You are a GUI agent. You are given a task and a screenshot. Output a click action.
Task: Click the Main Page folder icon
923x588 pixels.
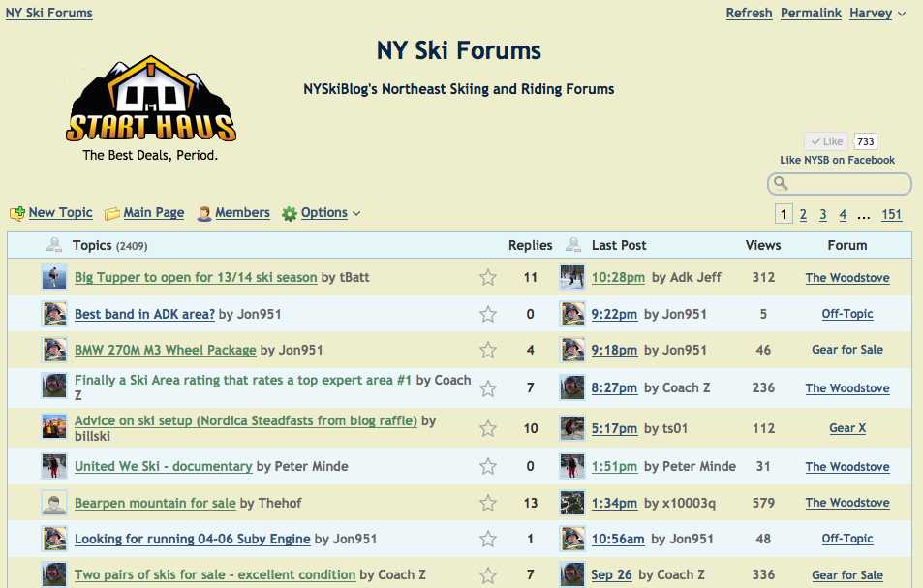click(x=112, y=213)
